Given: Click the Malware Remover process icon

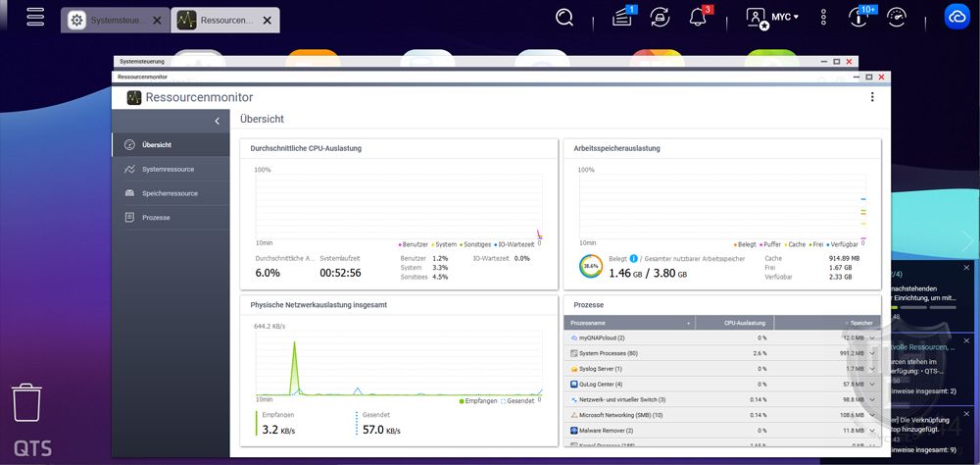Looking at the screenshot, I should point(573,431).
